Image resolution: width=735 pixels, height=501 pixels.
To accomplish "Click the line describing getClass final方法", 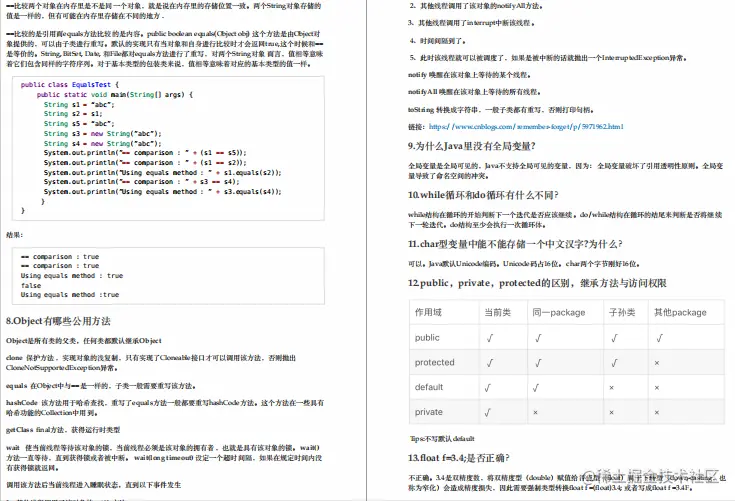I will (63, 430).
